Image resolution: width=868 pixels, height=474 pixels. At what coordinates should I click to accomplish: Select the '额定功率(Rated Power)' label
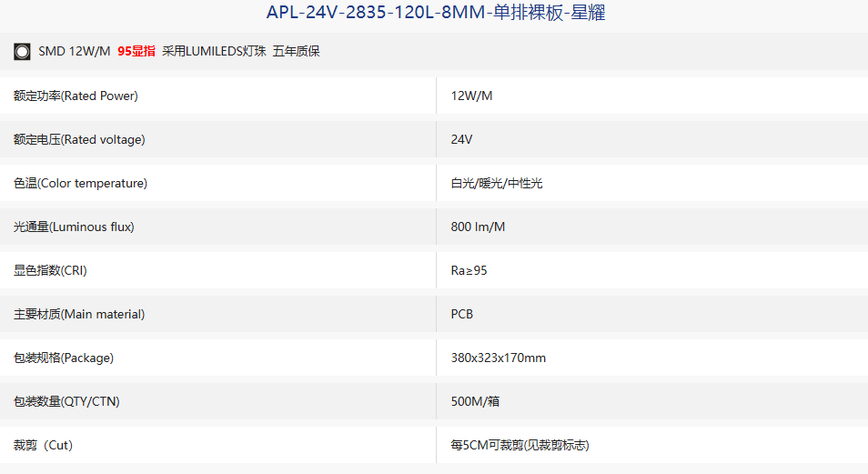pos(76,96)
